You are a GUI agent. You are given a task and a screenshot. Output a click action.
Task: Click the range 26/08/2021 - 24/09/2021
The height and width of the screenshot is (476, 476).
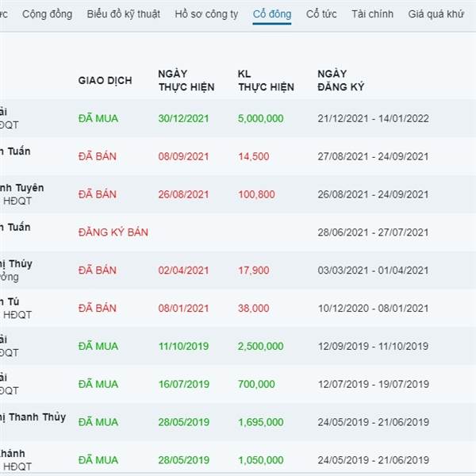click(373, 194)
